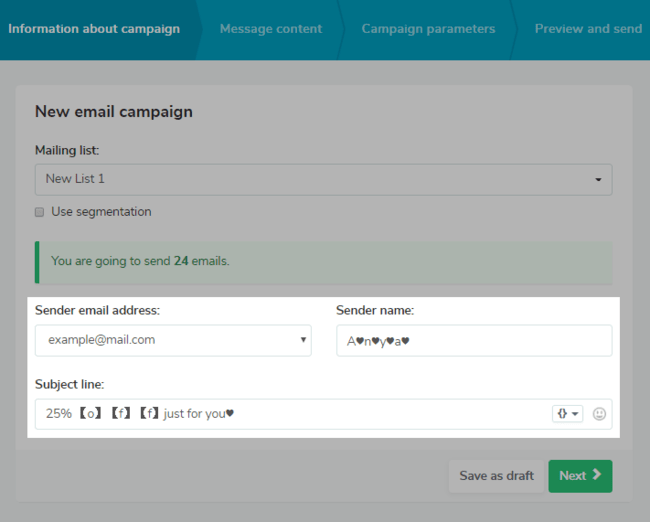Click the Use segmentation label text

pos(101,212)
